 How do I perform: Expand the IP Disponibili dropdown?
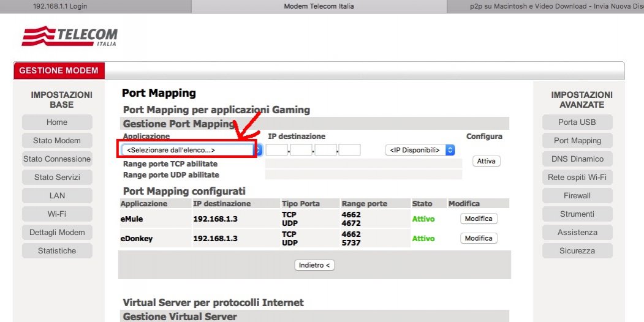(420, 150)
